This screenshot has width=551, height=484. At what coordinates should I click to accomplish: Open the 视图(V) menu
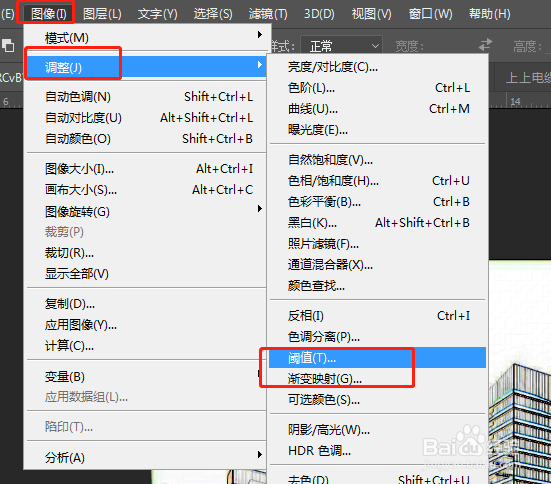[x=371, y=14]
